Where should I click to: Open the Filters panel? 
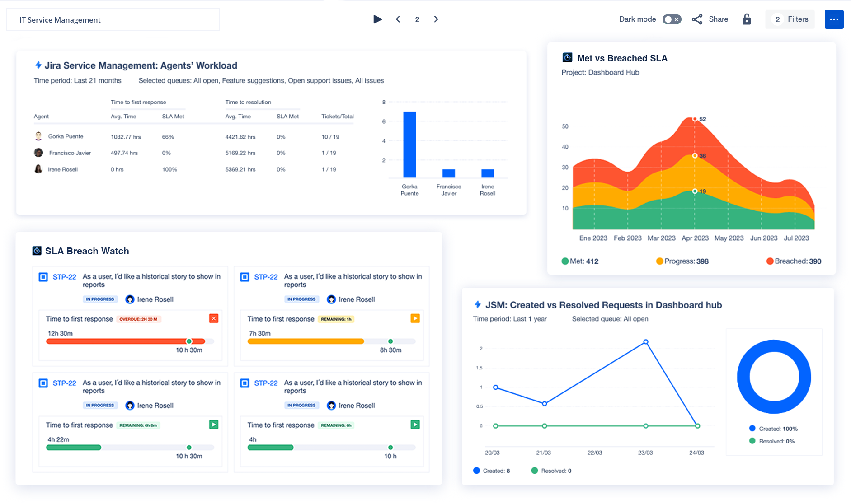[790, 19]
